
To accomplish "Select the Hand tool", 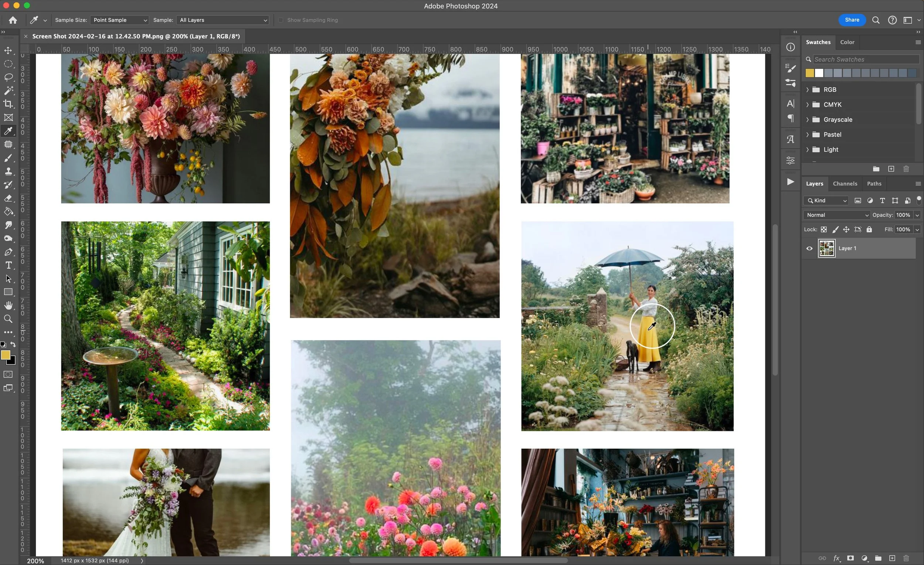I will pyautogui.click(x=8, y=306).
